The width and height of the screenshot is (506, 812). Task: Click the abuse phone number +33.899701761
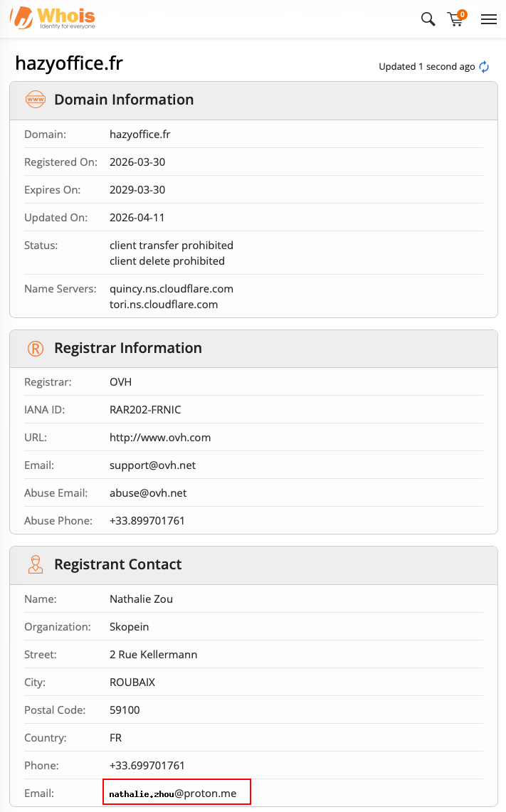tap(147, 521)
